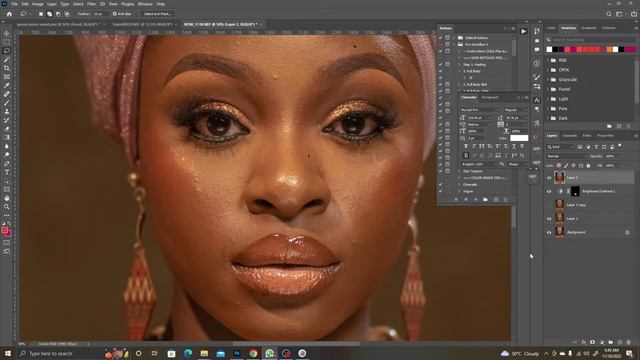The width and height of the screenshot is (640, 360).
Task: Toggle the Anti-alias checkbox
Action: point(114,14)
